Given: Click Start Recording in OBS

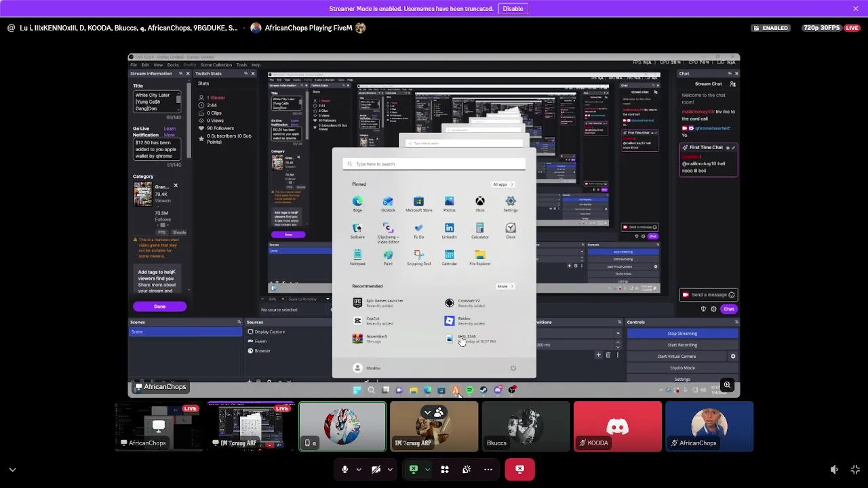Looking at the screenshot, I should 682,345.
